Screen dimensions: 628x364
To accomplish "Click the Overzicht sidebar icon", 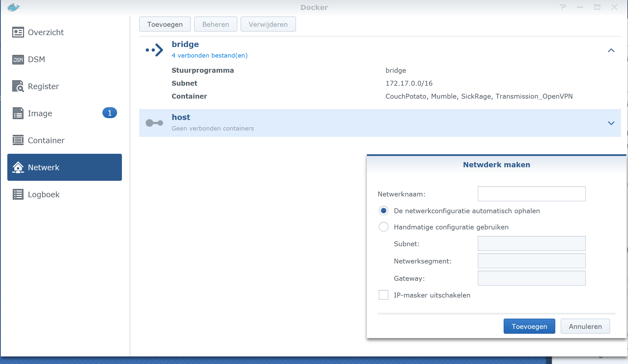I will point(18,32).
